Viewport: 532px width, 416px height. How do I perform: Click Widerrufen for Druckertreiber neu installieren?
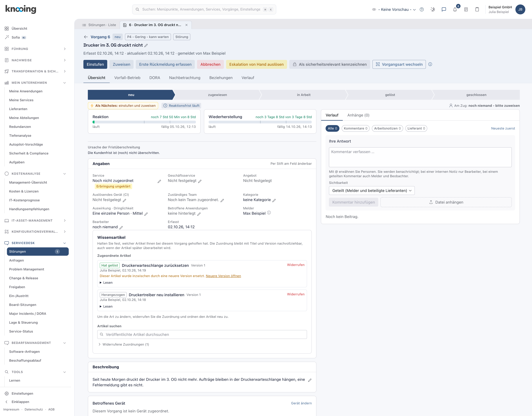[x=296, y=294]
